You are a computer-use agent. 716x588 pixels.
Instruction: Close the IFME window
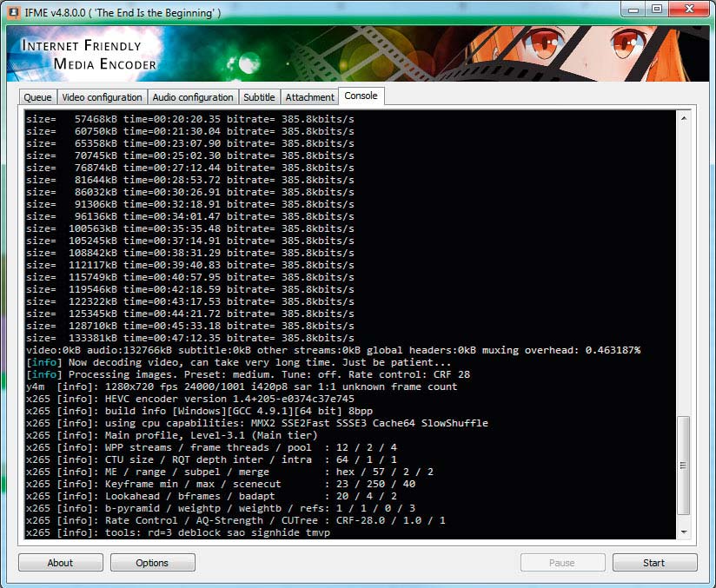pos(690,10)
